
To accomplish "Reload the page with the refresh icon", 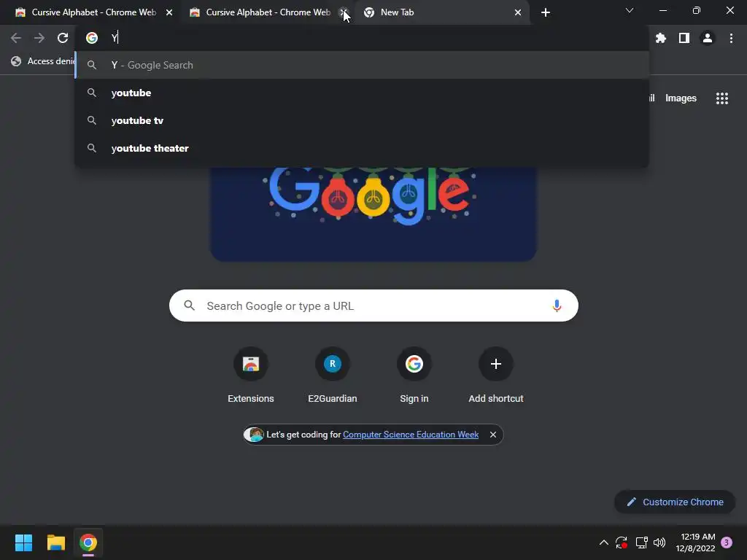I will [x=63, y=38].
